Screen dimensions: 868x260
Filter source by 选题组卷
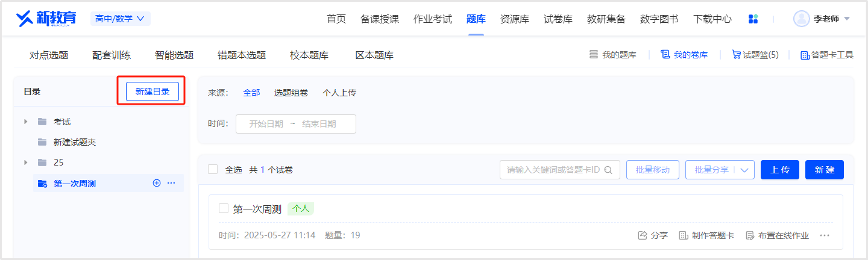(291, 93)
